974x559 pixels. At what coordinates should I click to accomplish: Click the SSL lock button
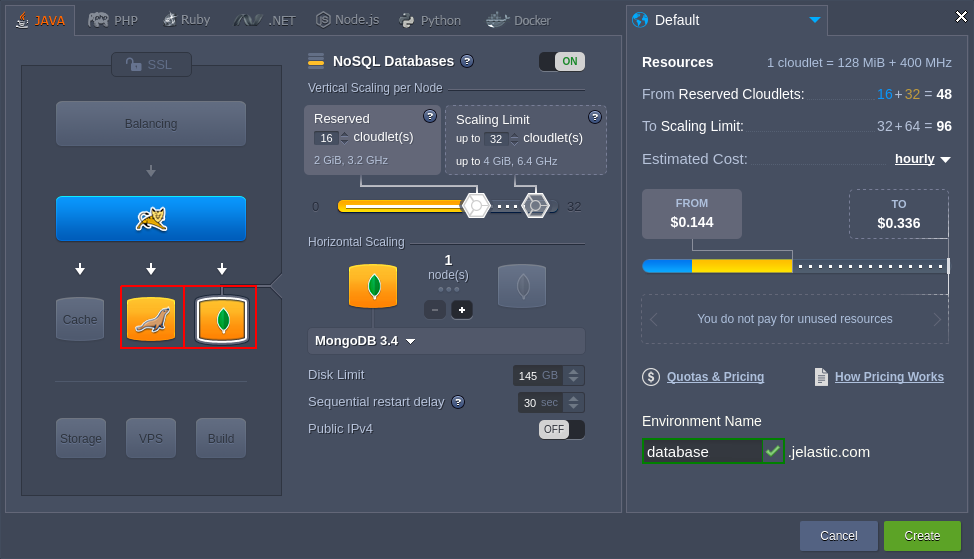[x=151, y=65]
